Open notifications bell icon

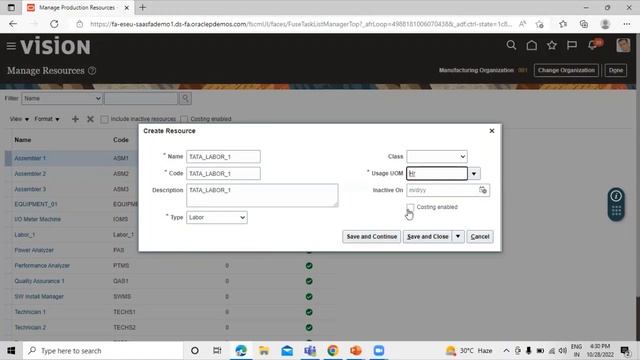point(593,45)
